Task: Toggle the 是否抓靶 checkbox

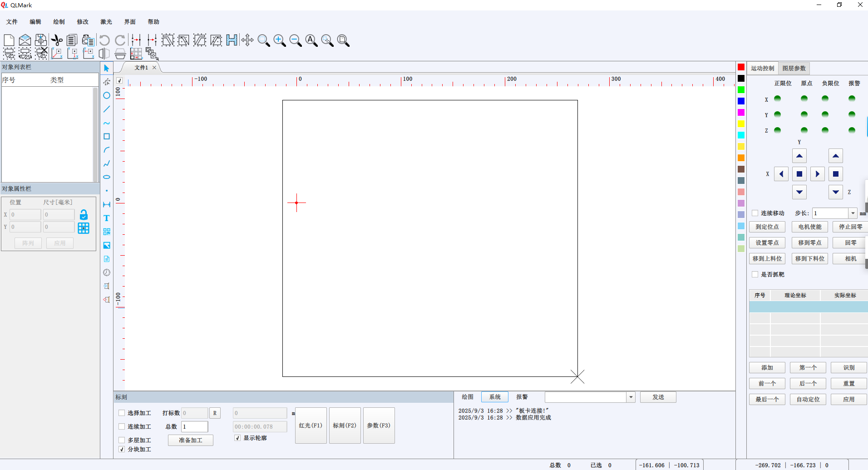Action: pyautogui.click(x=755, y=274)
